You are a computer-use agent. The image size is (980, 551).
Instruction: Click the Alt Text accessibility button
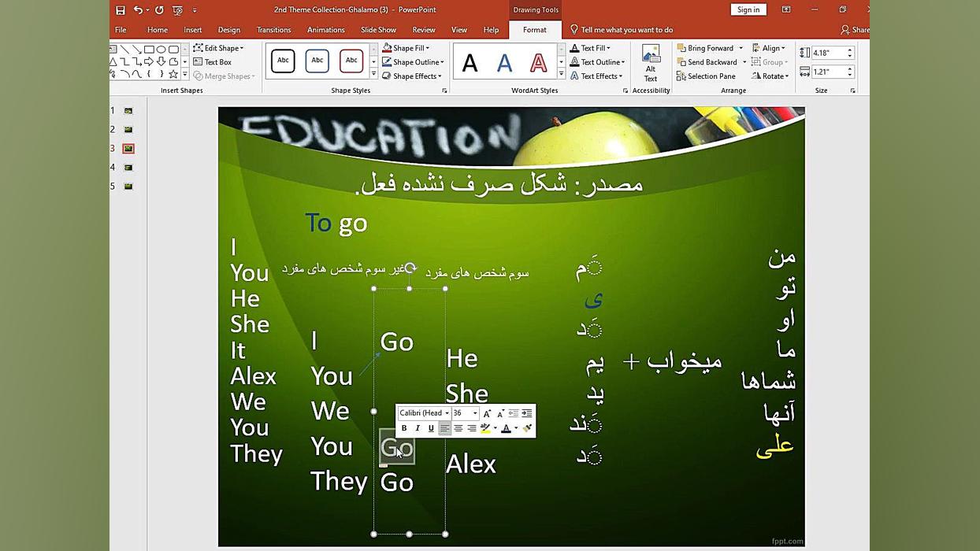pyautogui.click(x=651, y=63)
